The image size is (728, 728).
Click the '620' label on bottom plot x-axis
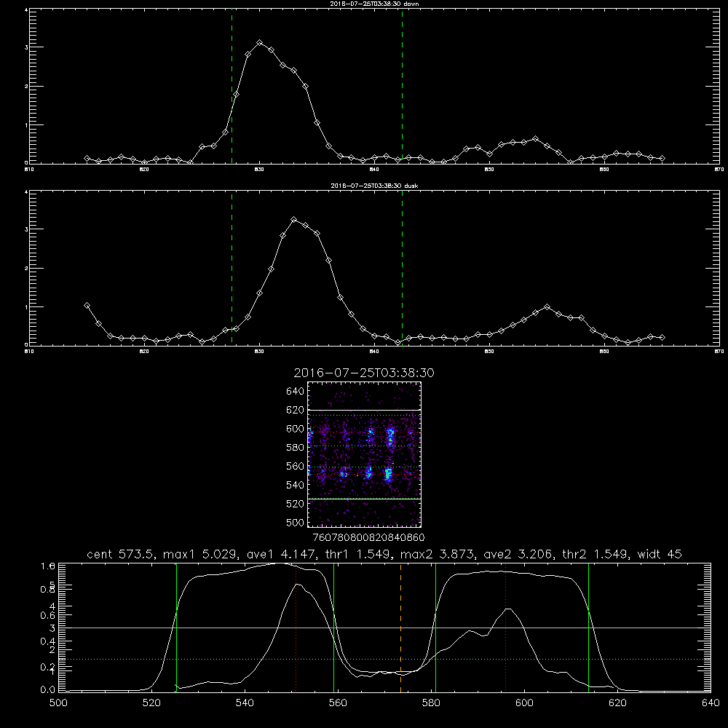tap(617, 703)
